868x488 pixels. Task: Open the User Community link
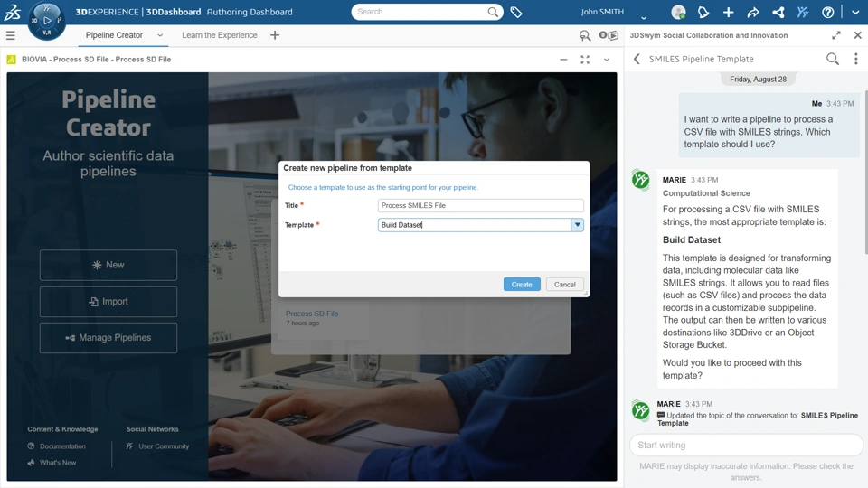[164, 446]
